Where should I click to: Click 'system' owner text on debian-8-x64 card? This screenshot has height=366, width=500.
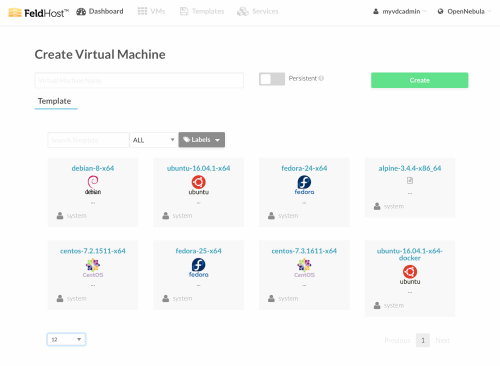pyautogui.click(x=77, y=216)
